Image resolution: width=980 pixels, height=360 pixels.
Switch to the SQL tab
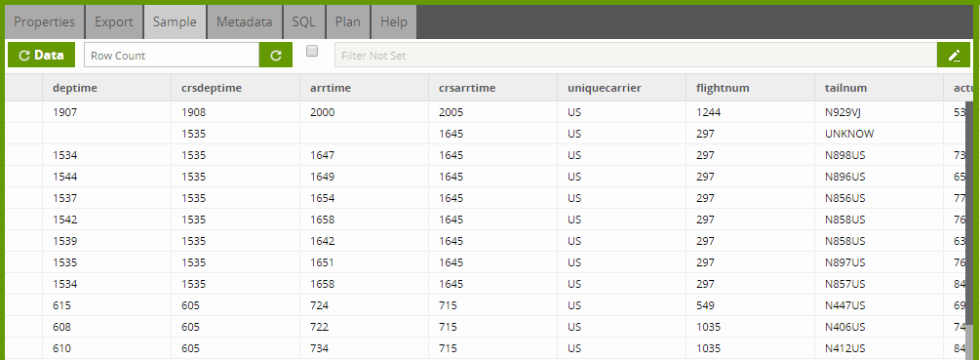[x=303, y=21]
